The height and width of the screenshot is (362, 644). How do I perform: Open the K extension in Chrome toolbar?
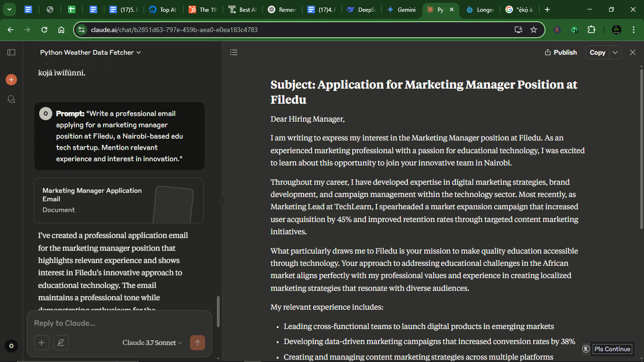(x=557, y=30)
